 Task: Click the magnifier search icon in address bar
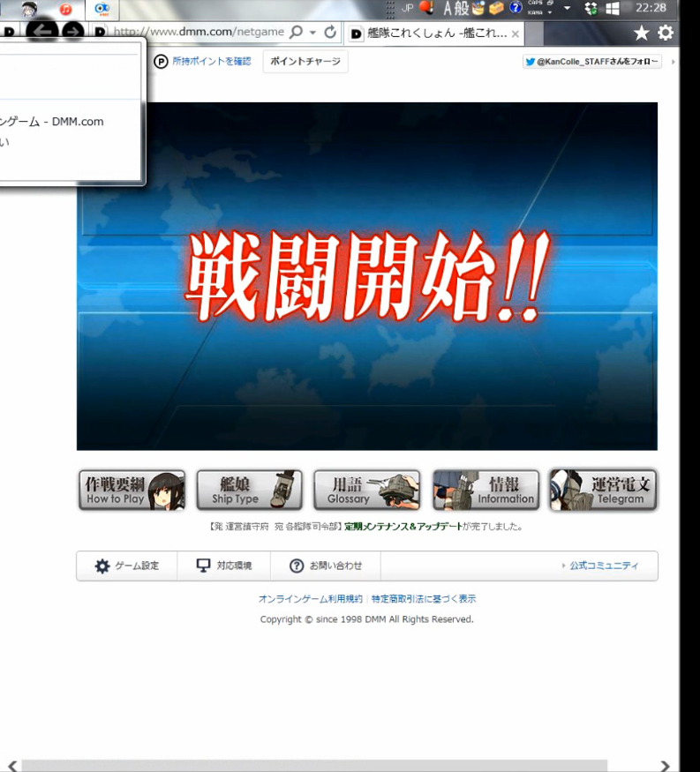296,33
